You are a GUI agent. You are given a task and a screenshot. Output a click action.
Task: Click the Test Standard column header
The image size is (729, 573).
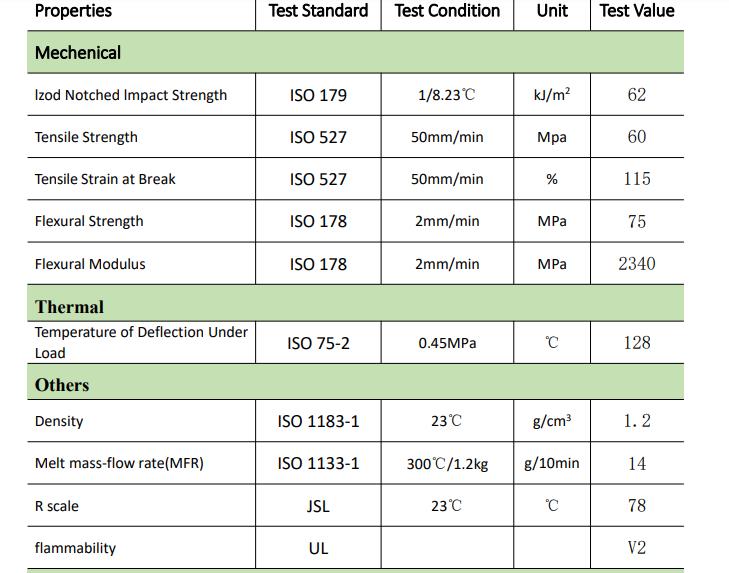tap(318, 11)
